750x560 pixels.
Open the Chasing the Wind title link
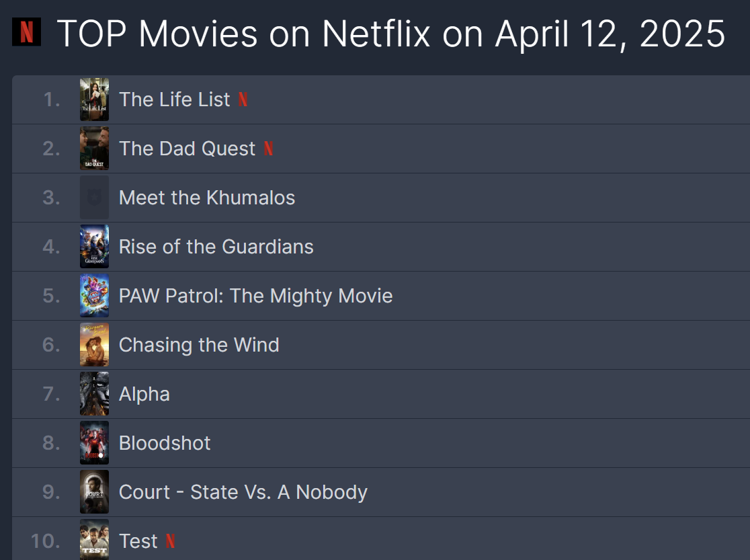(x=199, y=345)
